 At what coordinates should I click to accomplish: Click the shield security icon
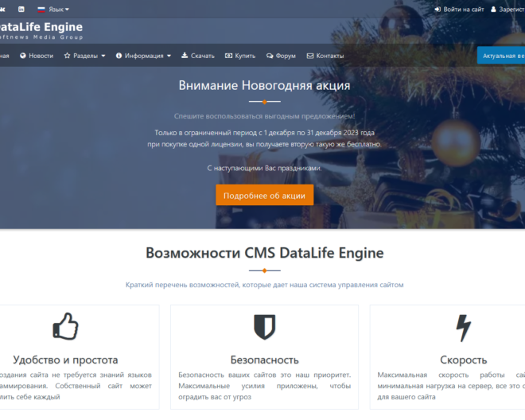point(265,327)
